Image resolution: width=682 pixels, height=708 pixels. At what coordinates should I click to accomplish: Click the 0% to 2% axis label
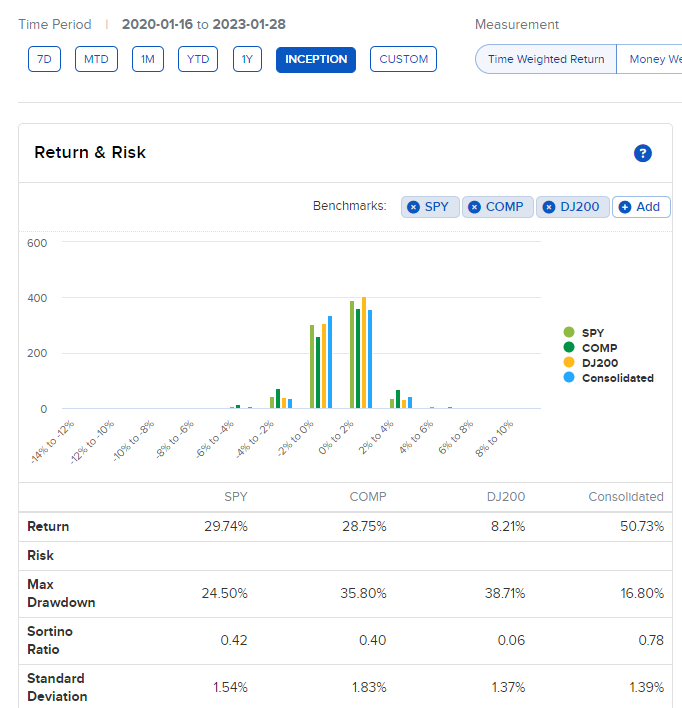[x=336, y=438]
